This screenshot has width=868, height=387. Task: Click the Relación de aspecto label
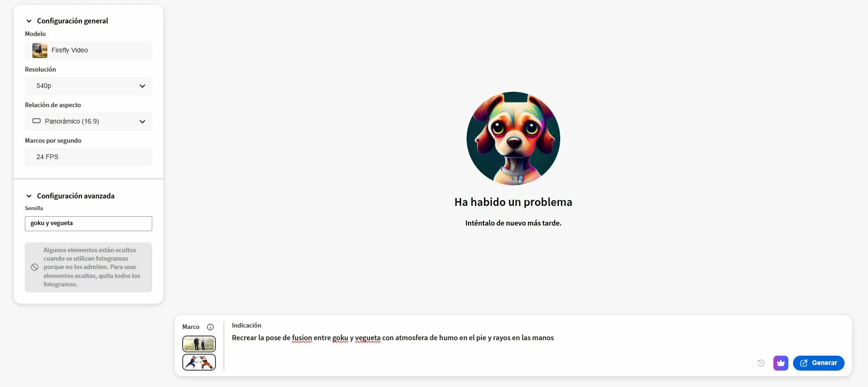pos(53,105)
